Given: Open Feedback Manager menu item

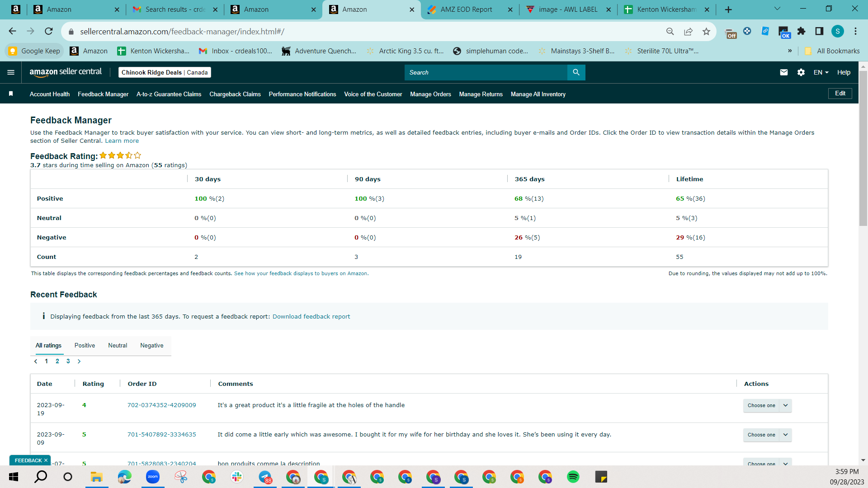Looking at the screenshot, I should [x=103, y=94].
